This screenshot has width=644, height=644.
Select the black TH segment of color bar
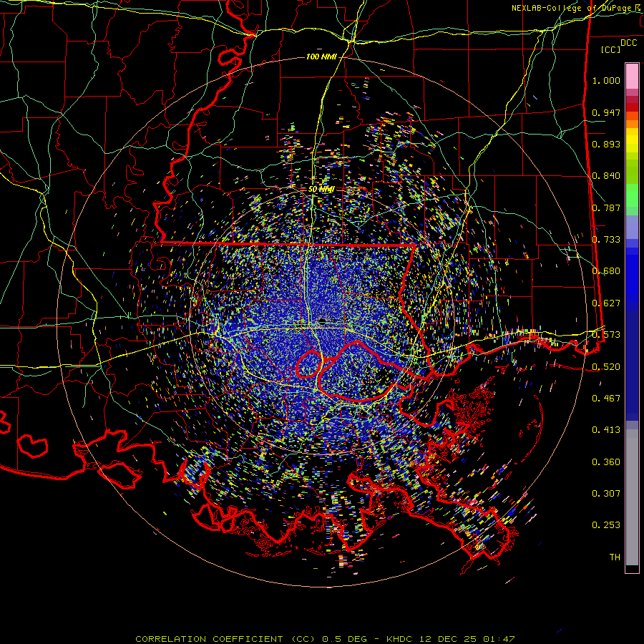tap(632, 569)
